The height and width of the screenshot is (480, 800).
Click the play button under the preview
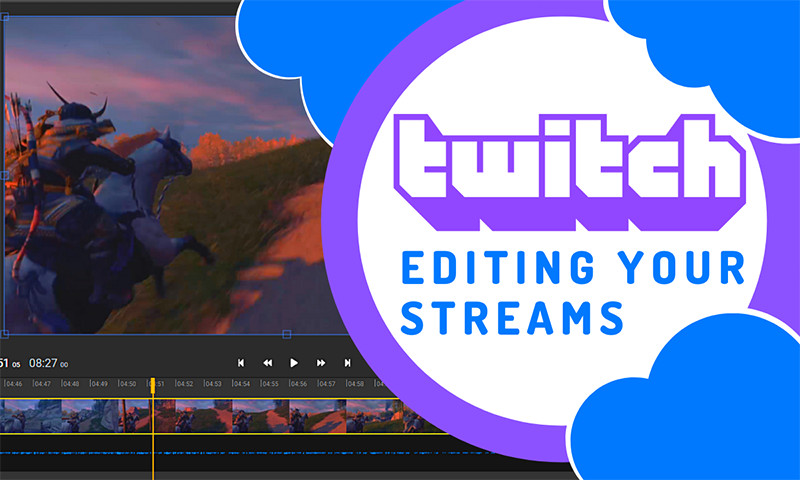294,363
